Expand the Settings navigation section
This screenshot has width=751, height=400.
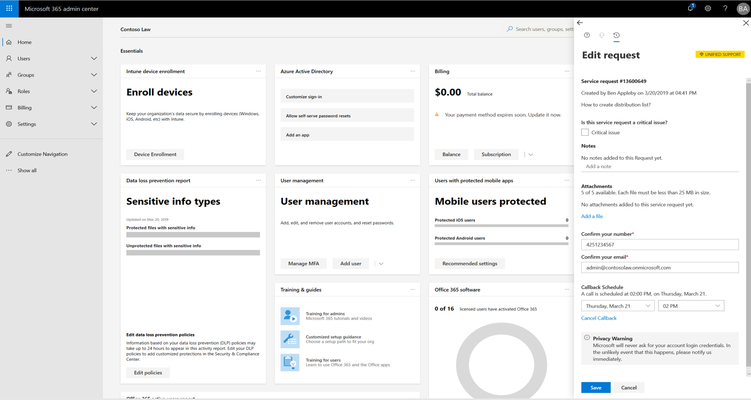point(94,124)
